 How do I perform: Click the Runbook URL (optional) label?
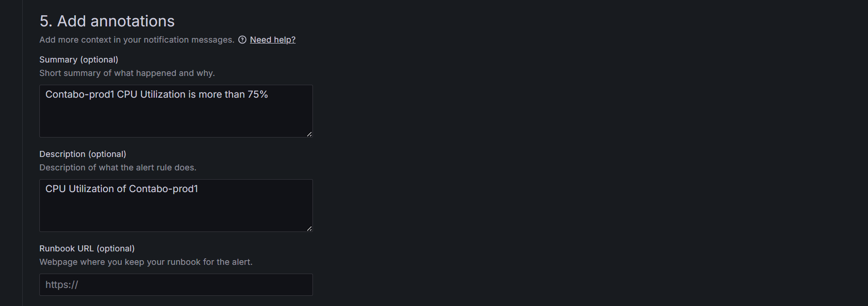[x=87, y=249]
